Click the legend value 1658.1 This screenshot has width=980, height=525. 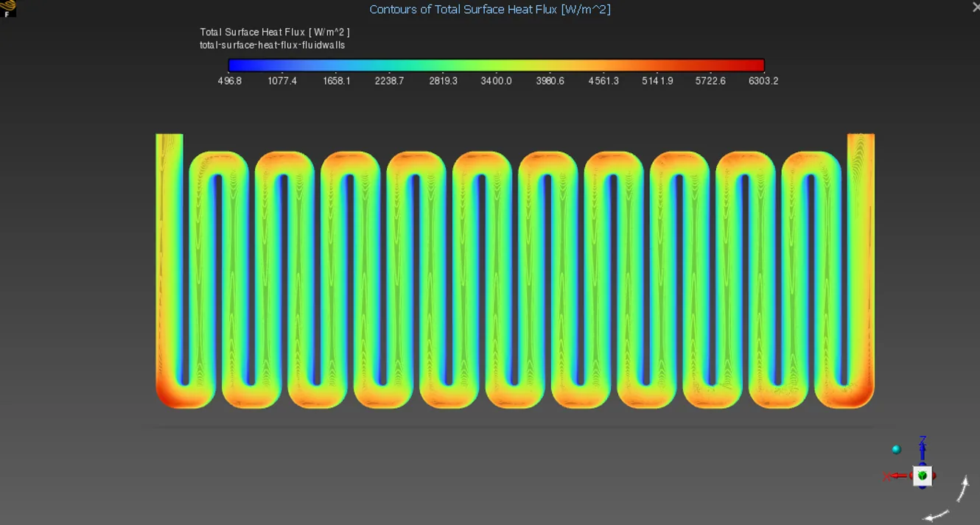pyautogui.click(x=337, y=81)
